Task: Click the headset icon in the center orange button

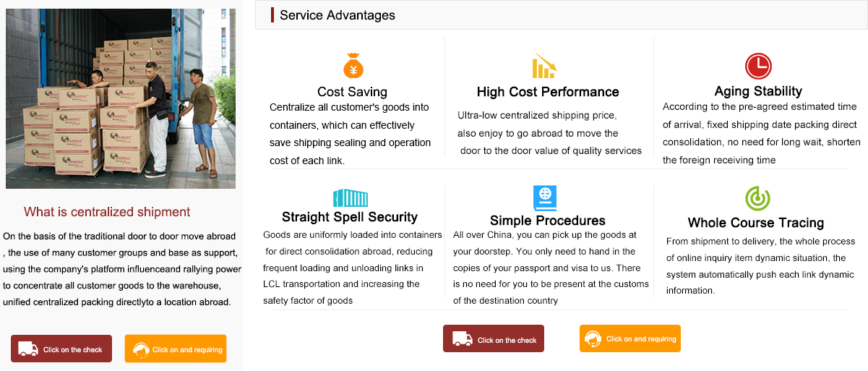Action: coord(593,338)
